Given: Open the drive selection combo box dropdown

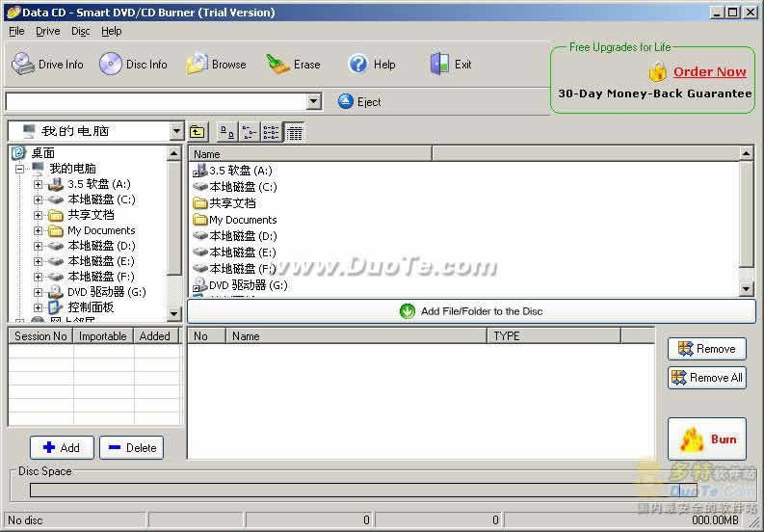Looking at the screenshot, I should [314, 102].
